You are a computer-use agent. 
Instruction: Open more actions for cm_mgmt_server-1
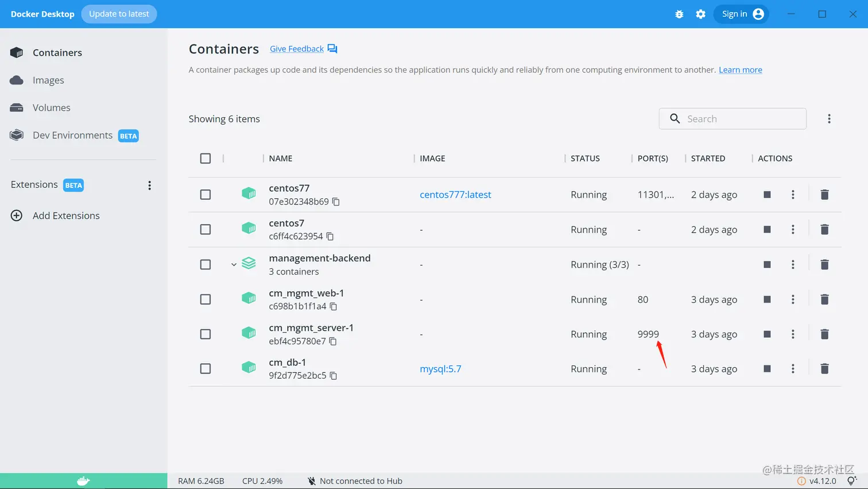[793, 334]
